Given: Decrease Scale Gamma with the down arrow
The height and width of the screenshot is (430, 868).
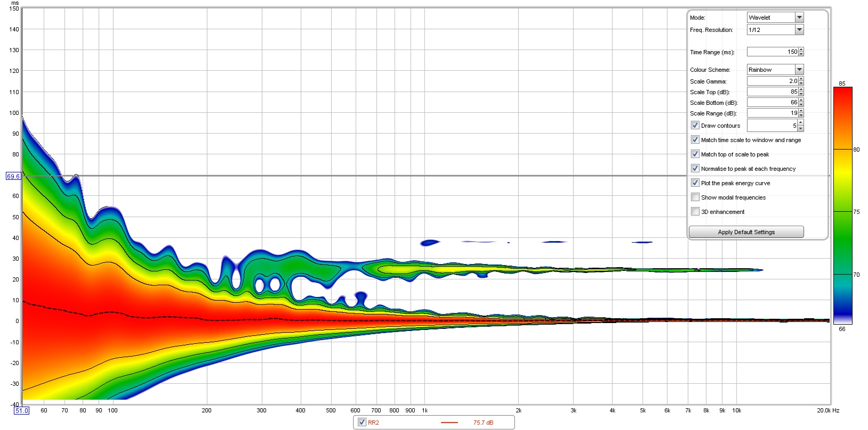Looking at the screenshot, I should (x=801, y=83).
